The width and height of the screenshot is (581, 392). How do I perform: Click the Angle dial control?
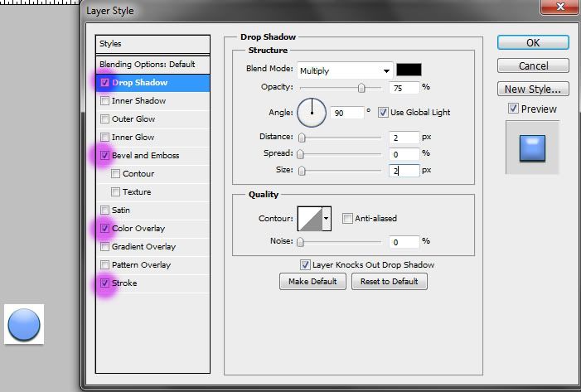tap(312, 113)
